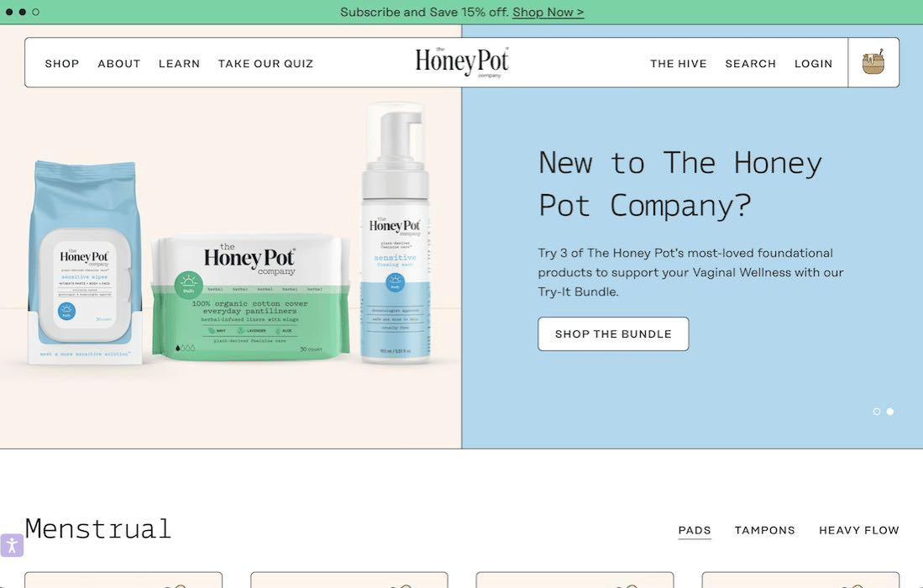Viewport: 923px width, 588px height.
Task: Open the honey pot cart icon
Action: pos(873,62)
